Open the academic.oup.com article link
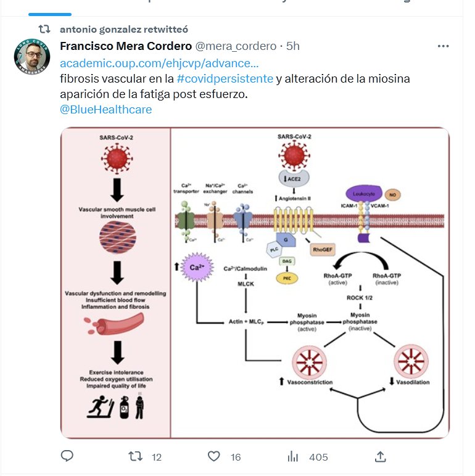475x476 pixels. pyautogui.click(x=159, y=64)
